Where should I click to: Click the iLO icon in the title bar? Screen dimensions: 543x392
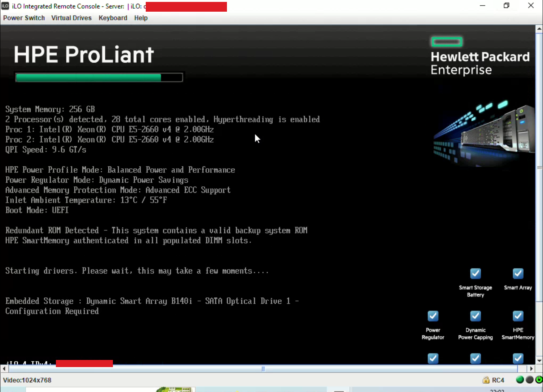point(5,6)
